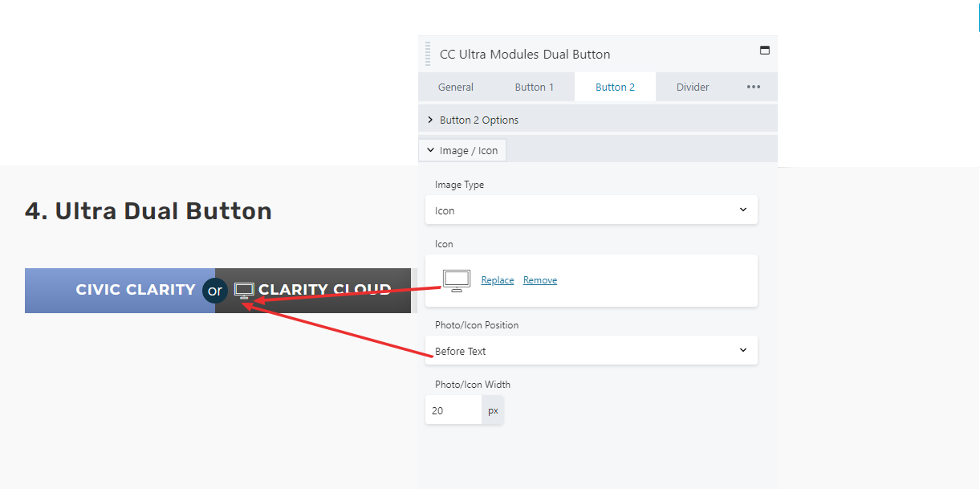This screenshot has width=980, height=489.
Task: Click the 'Photo/Icon Width' label
Action: tap(473, 385)
